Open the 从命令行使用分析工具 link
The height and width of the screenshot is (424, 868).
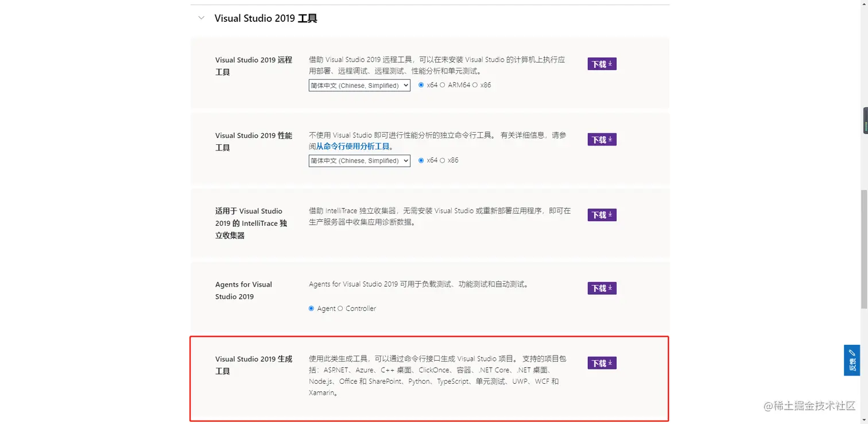352,147
